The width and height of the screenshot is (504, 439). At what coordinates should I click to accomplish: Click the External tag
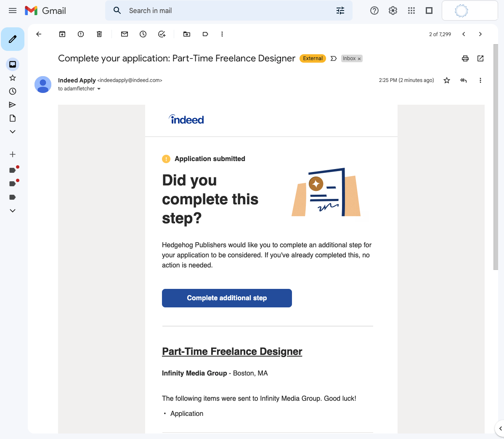coord(313,58)
